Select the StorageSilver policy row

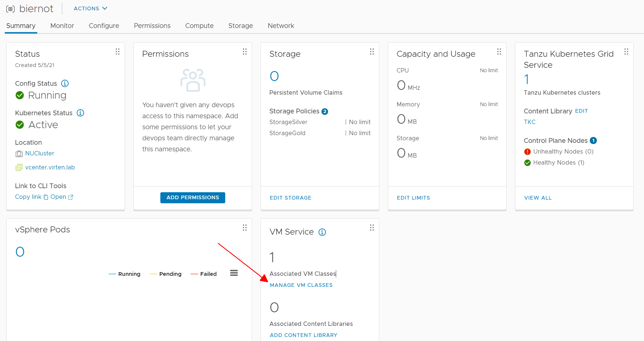320,122
